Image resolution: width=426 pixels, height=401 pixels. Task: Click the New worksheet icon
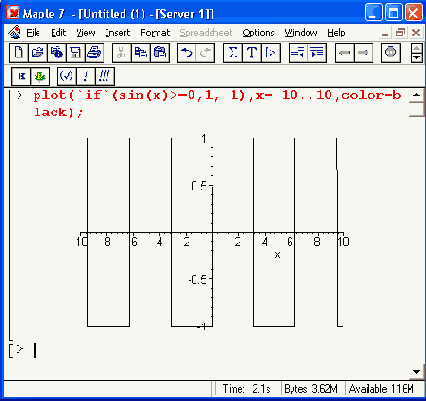click(x=19, y=53)
